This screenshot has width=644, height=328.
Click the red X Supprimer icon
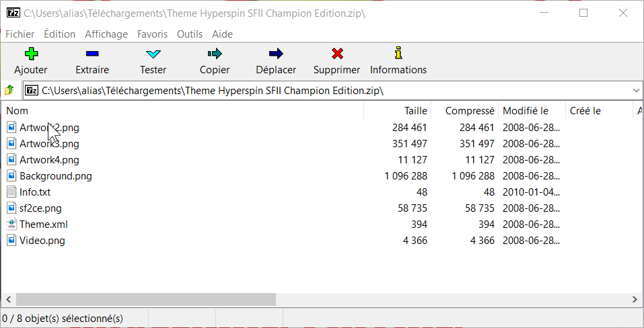[x=337, y=54]
